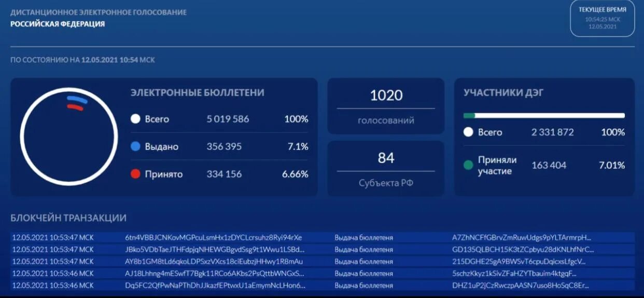
Task: Click the participated count 163 404
Action: (549, 165)
